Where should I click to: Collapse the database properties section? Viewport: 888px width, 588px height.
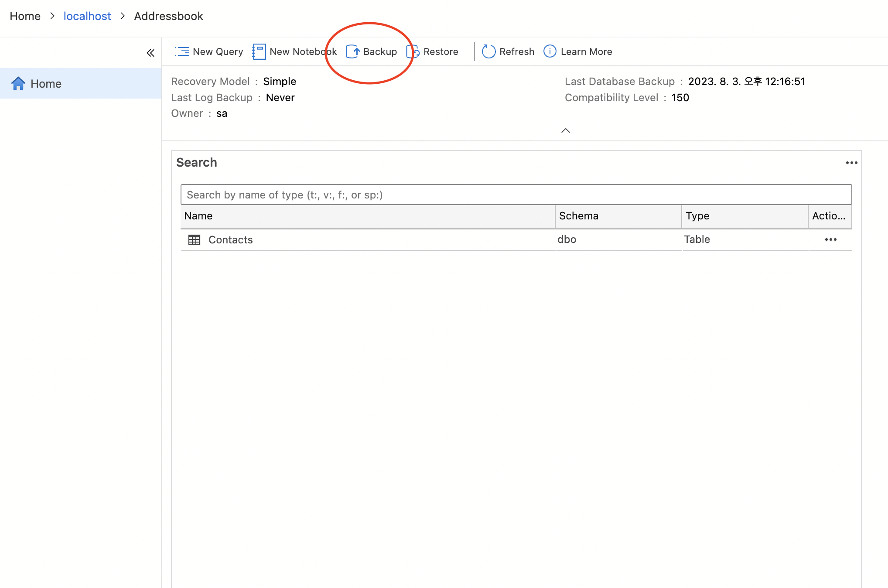coord(565,130)
